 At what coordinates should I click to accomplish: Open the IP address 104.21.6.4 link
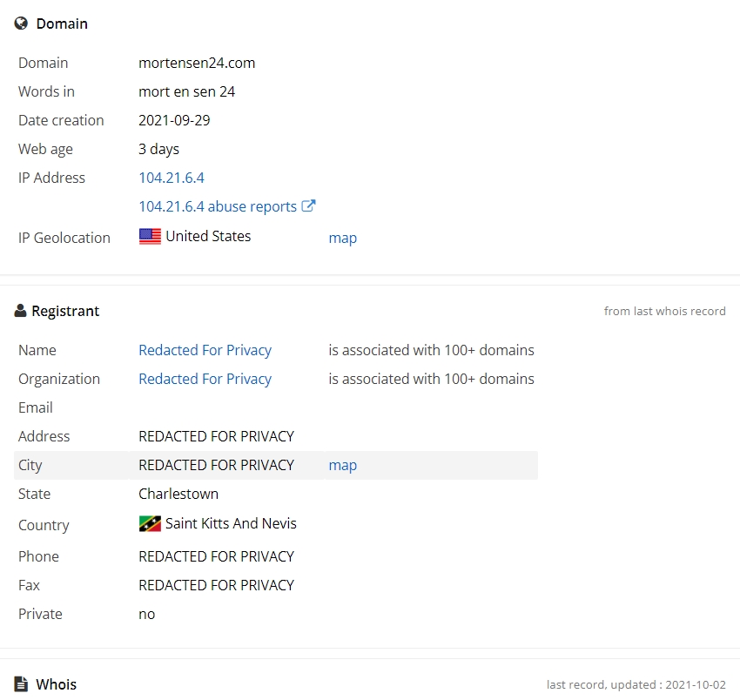coord(172,178)
